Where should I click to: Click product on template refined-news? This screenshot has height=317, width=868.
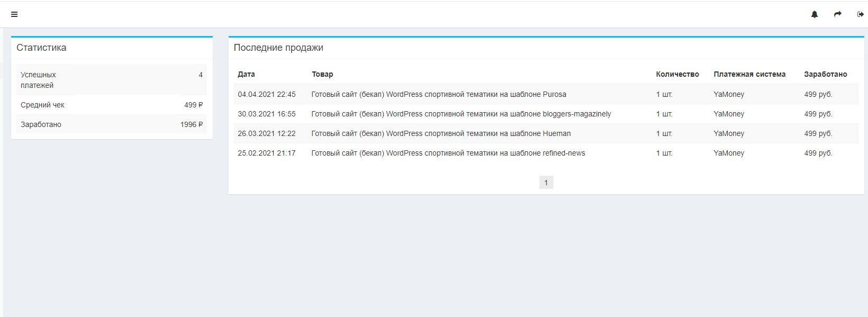click(x=448, y=153)
